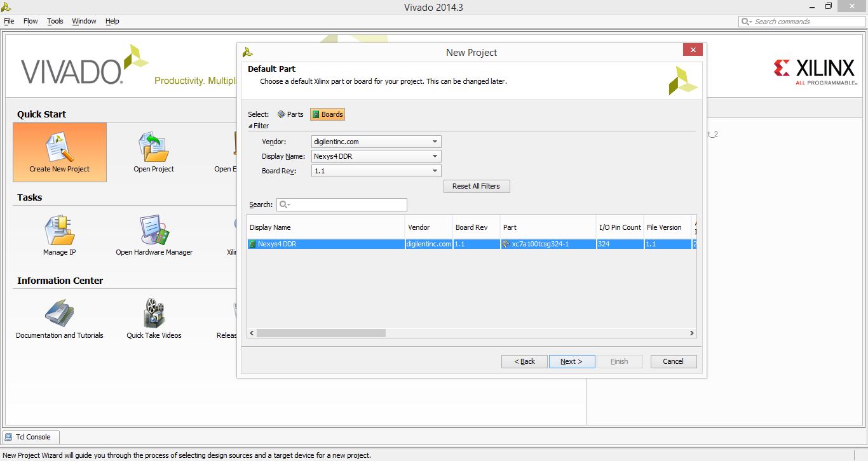Viewport: 868px width, 461px height.
Task: Click the Back button
Action: pyautogui.click(x=524, y=361)
